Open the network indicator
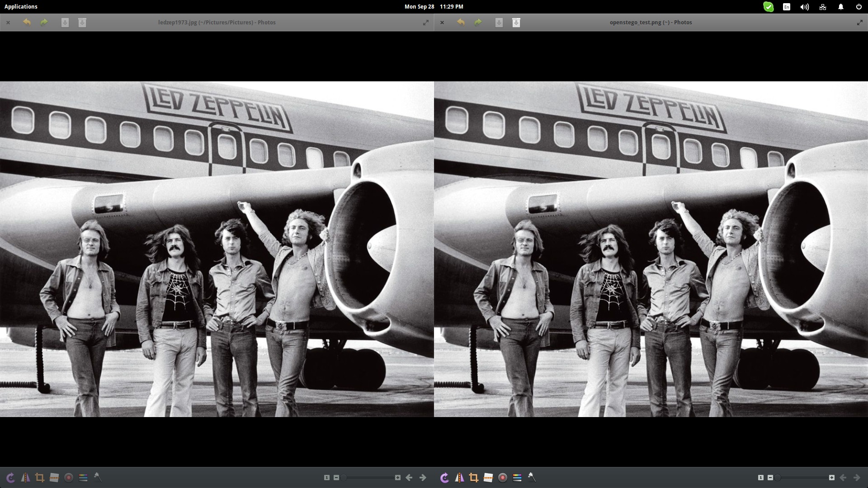868x488 pixels. (x=823, y=7)
